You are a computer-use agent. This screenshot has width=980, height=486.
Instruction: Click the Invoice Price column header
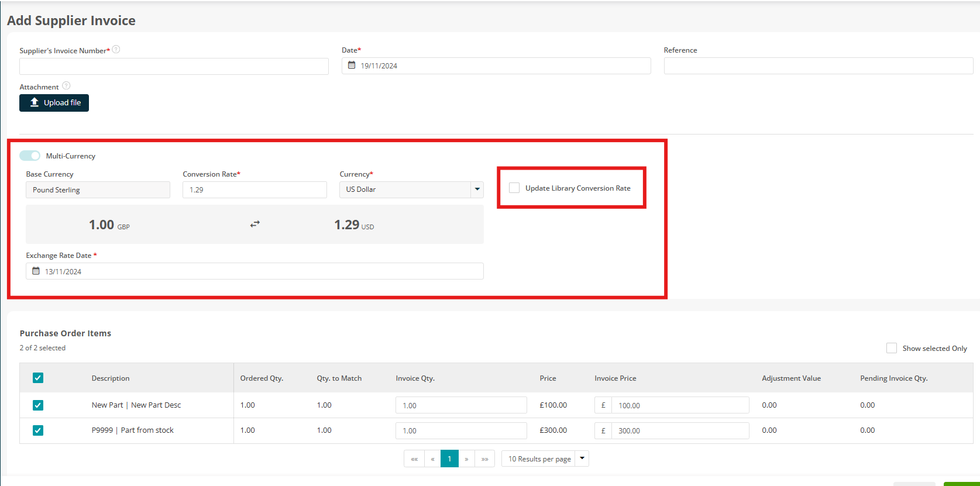tap(615, 378)
